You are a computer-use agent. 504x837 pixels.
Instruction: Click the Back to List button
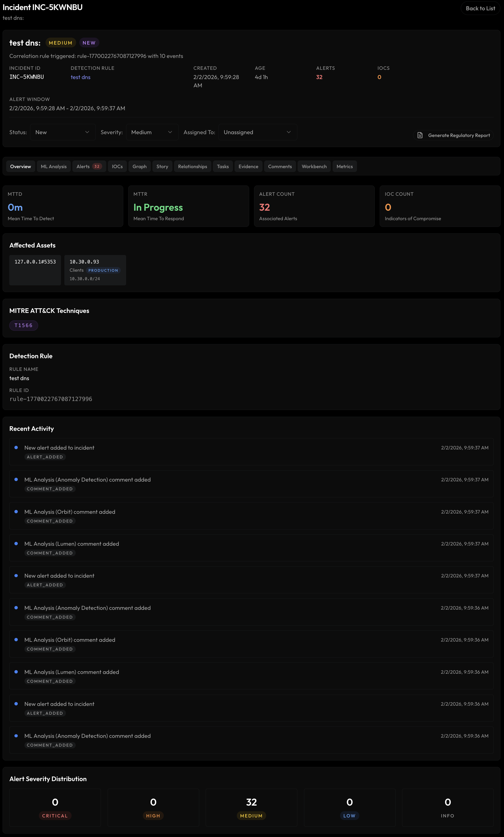(x=480, y=8)
